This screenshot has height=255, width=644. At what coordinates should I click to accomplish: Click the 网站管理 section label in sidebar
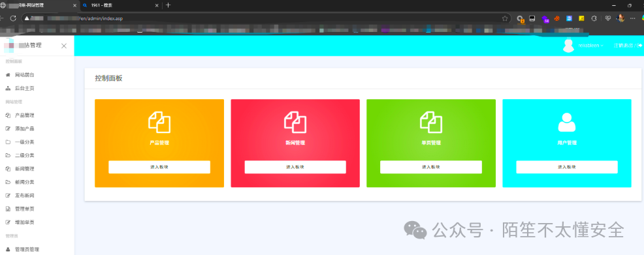tap(14, 102)
